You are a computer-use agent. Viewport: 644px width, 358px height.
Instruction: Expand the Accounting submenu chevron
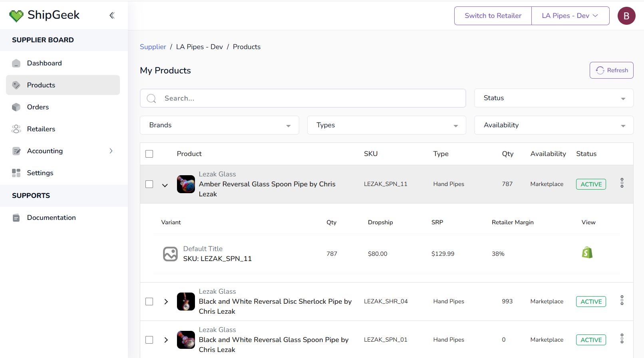(x=111, y=151)
